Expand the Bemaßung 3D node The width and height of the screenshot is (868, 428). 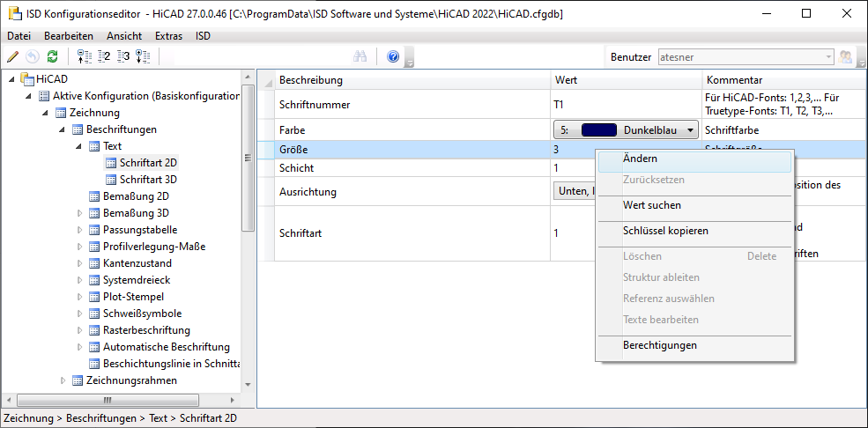[x=79, y=213]
